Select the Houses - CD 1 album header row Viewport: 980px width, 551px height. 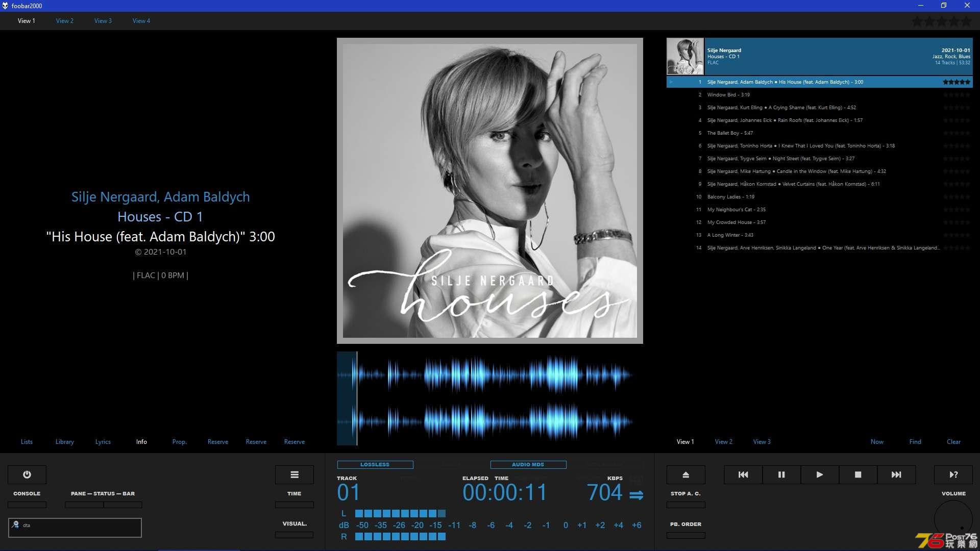(x=820, y=56)
